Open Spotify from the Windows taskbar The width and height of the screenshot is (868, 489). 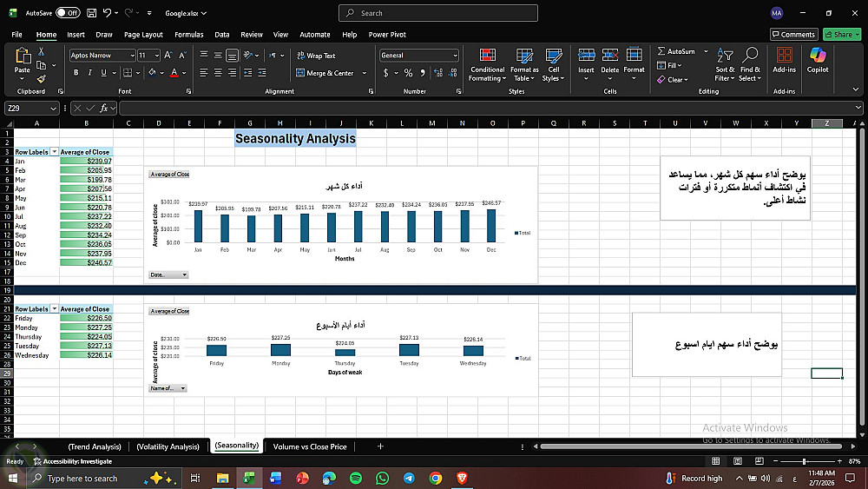pyautogui.click(x=355, y=478)
